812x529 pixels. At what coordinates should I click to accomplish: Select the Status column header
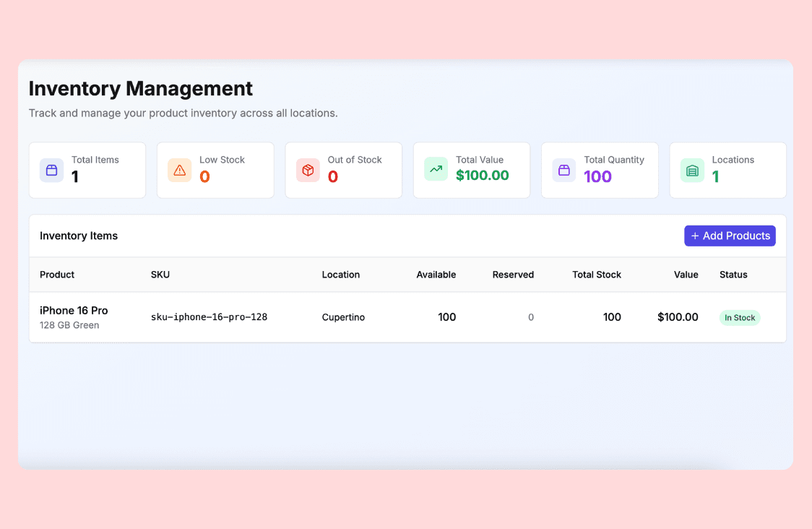coord(733,275)
